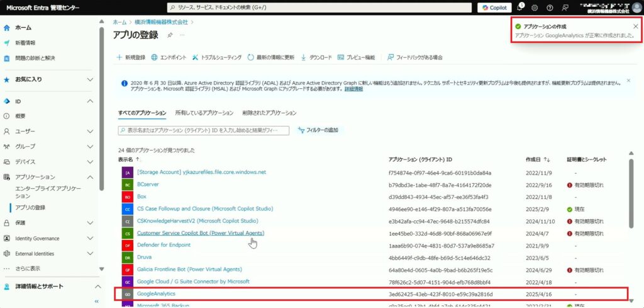Switch to すべてのアプリケーション tab
This screenshot has height=308, width=644.
tap(142, 113)
